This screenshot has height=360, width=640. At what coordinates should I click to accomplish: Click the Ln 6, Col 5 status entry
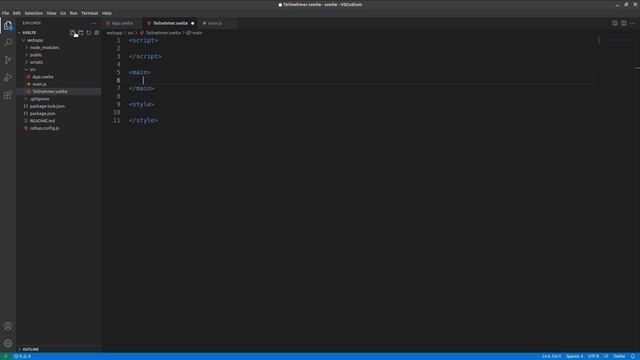pyautogui.click(x=551, y=356)
